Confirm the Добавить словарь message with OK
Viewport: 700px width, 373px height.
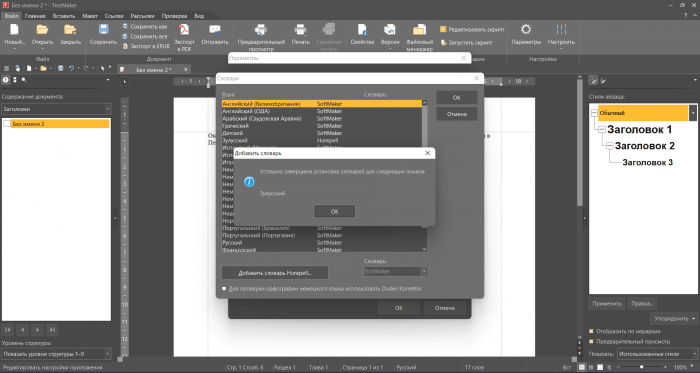click(334, 211)
